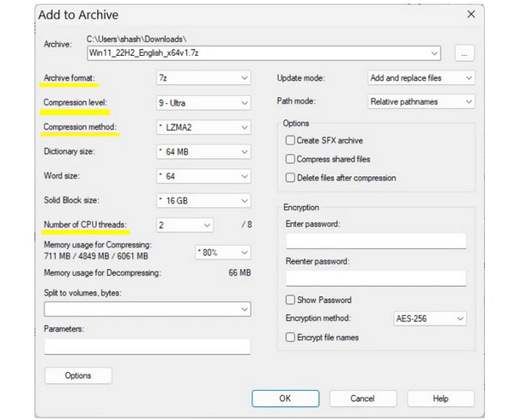Image resolution: width=515 pixels, height=420 pixels.
Task: Click into the Parameters text field
Action: tap(147, 347)
